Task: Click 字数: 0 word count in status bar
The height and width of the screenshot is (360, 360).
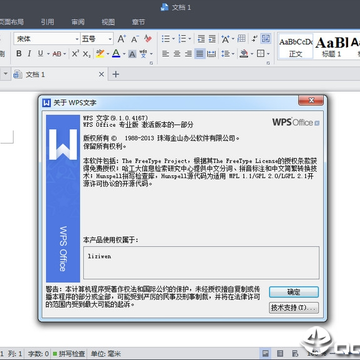Action: pyautogui.click(x=38, y=354)
